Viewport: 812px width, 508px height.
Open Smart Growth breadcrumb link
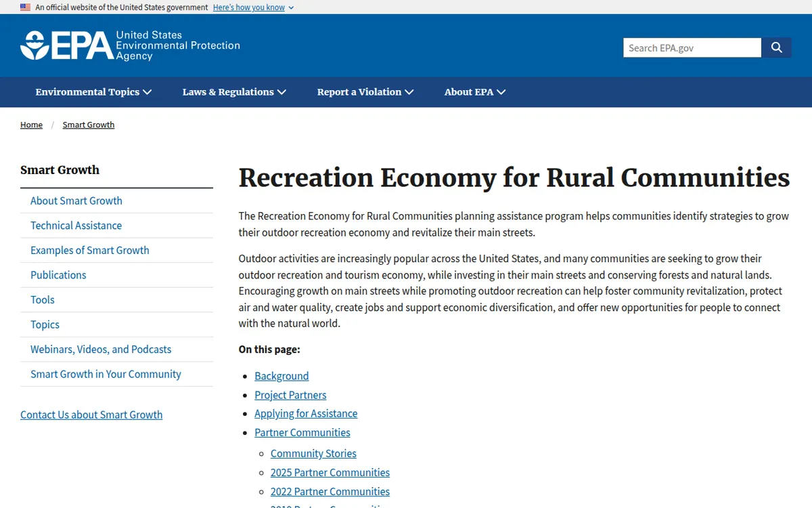pyautogui.click(x=89, y=125)
